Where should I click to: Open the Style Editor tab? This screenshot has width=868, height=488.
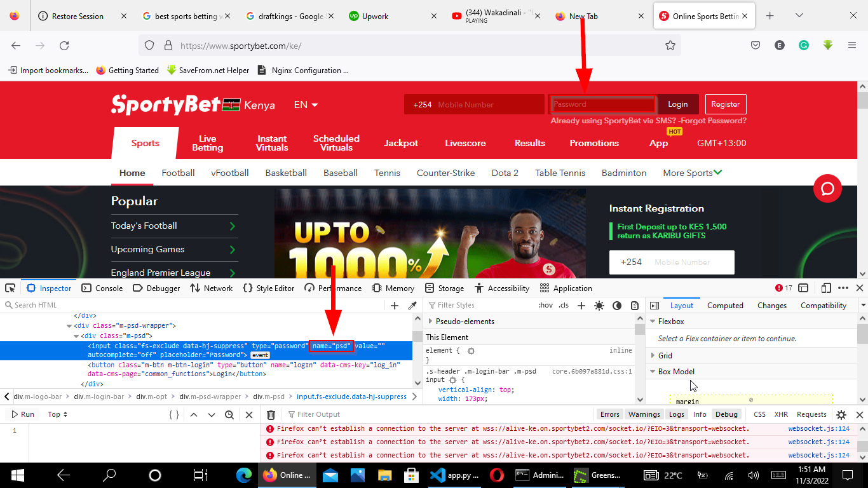pyautogui.click(x=269, y=288)
